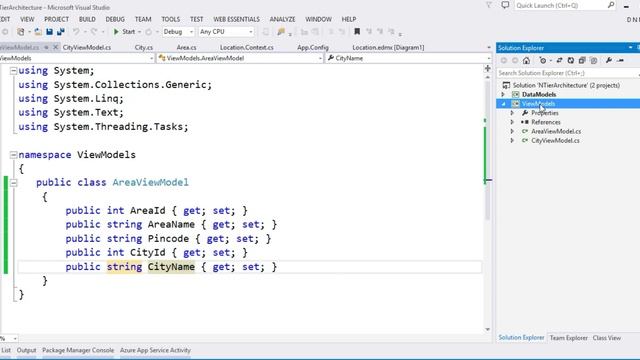Click Home icon in Solution Explorer
The image size is (640, 360).
(x=527, y=60)
